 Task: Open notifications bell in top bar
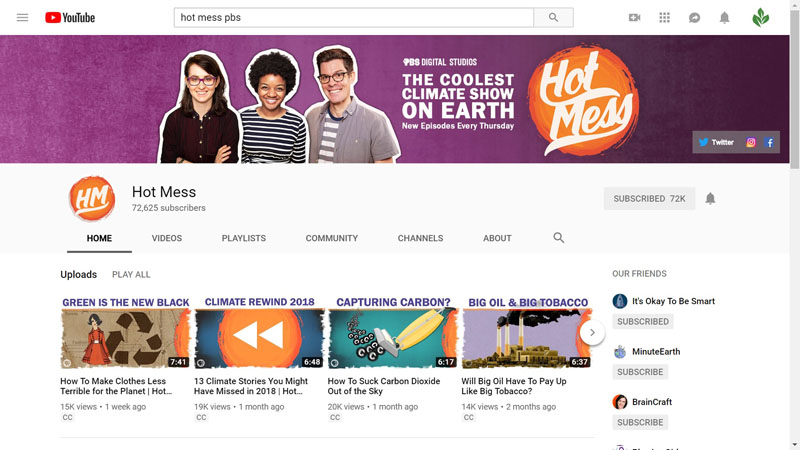tap(724, 18)
